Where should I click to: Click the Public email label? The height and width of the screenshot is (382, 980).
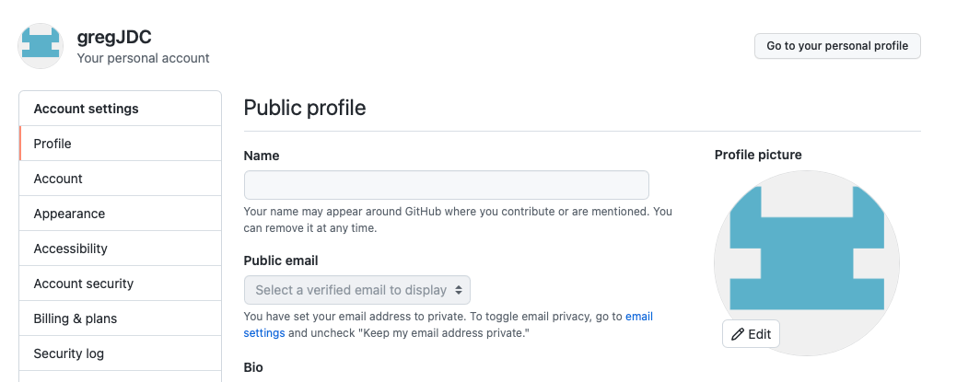[281, 260]
